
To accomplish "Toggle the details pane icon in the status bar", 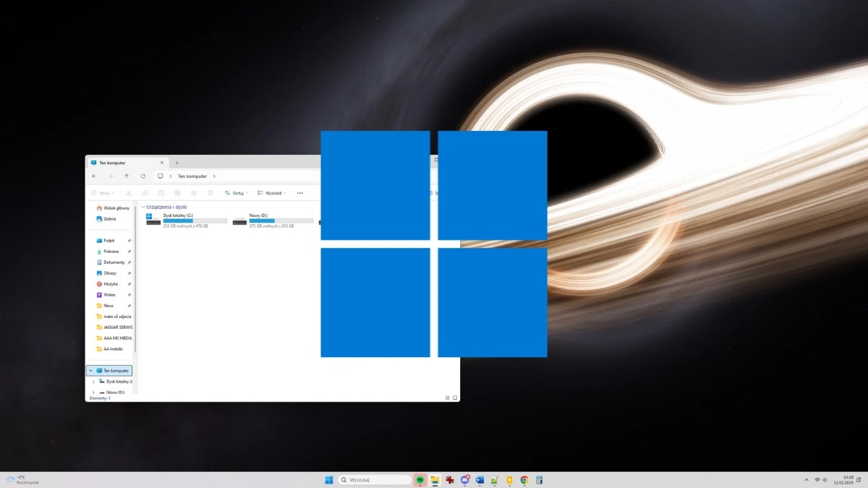I will (x=446, y=397).
